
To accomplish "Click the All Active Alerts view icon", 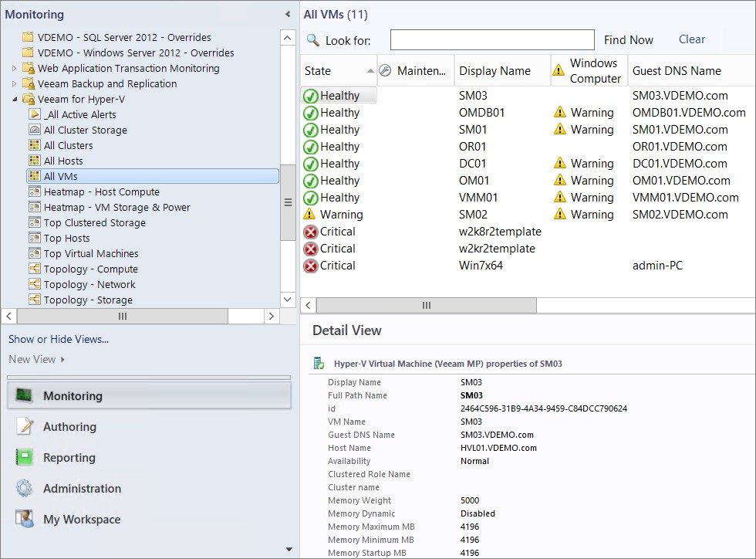I will tap(35, 114).
